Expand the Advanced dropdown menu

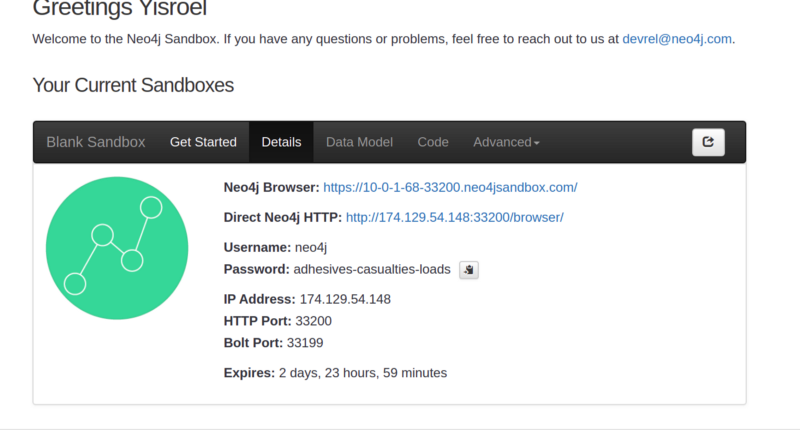tap(506, 142)
